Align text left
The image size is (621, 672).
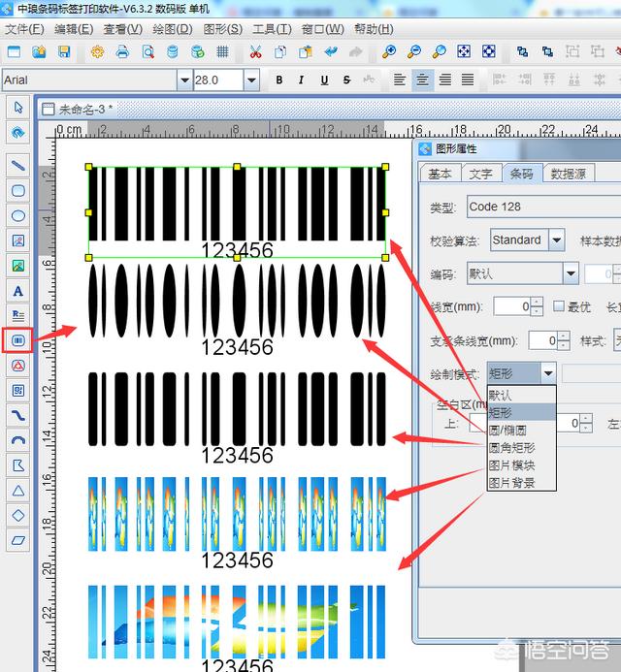pos(400,80)
